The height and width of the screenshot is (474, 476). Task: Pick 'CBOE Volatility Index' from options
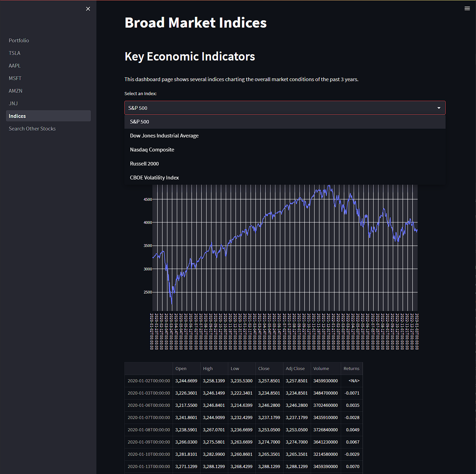coord(154,177)
